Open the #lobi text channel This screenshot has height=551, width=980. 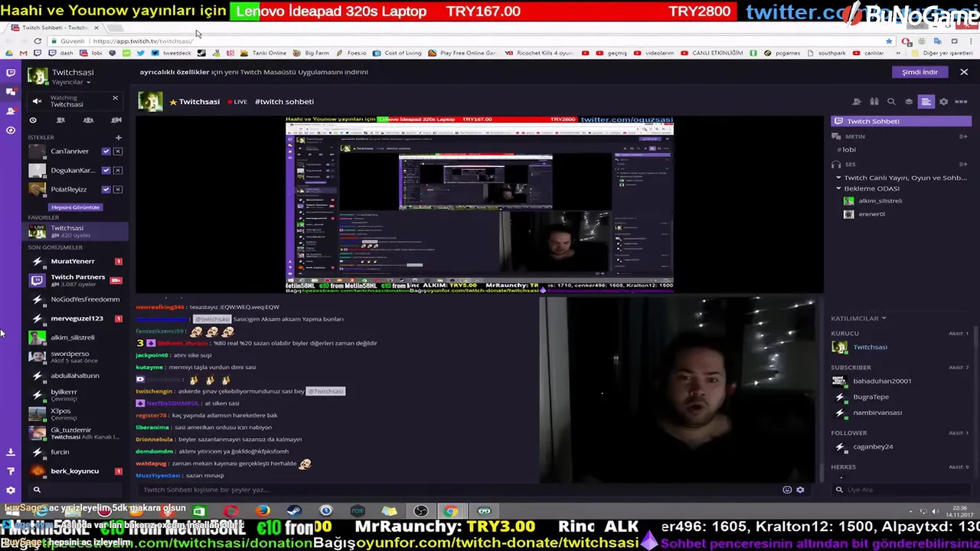848,150
